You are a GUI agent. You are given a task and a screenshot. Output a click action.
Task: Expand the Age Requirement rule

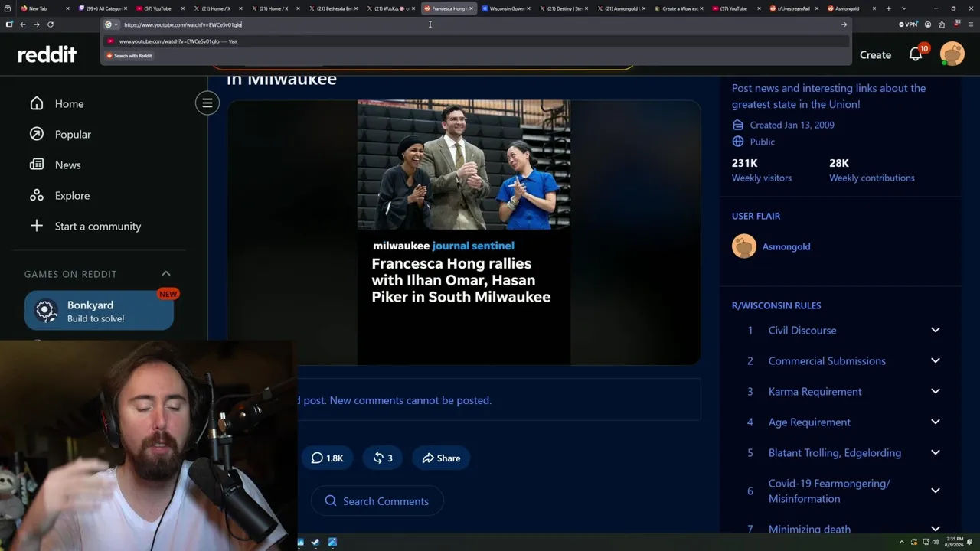935,422
